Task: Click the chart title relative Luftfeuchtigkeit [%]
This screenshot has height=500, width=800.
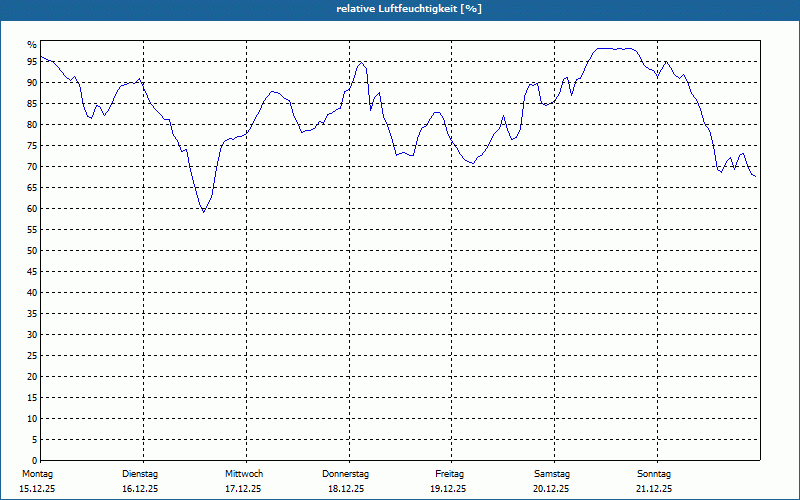Action: click(x=409, y=9)
